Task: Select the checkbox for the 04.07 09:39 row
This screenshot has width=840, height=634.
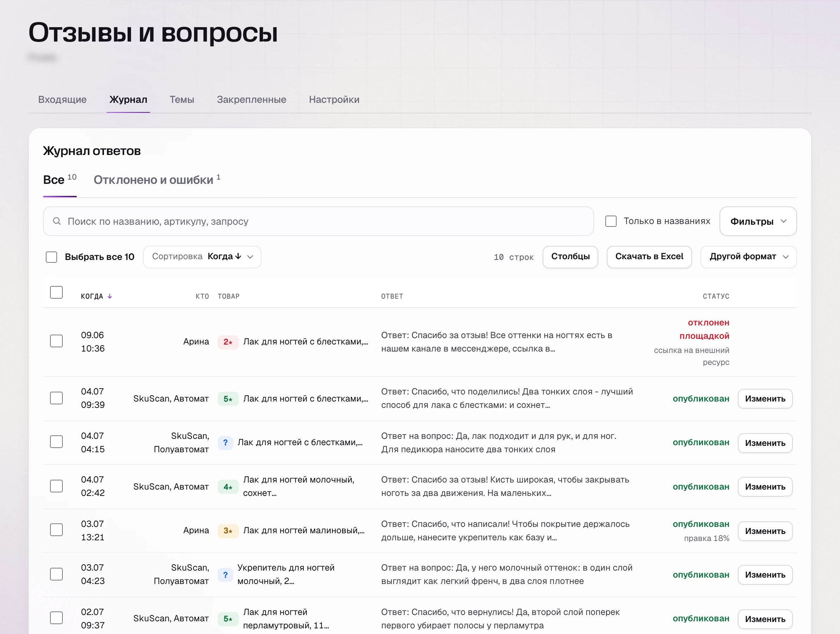Action: click(x=56, y=398)
